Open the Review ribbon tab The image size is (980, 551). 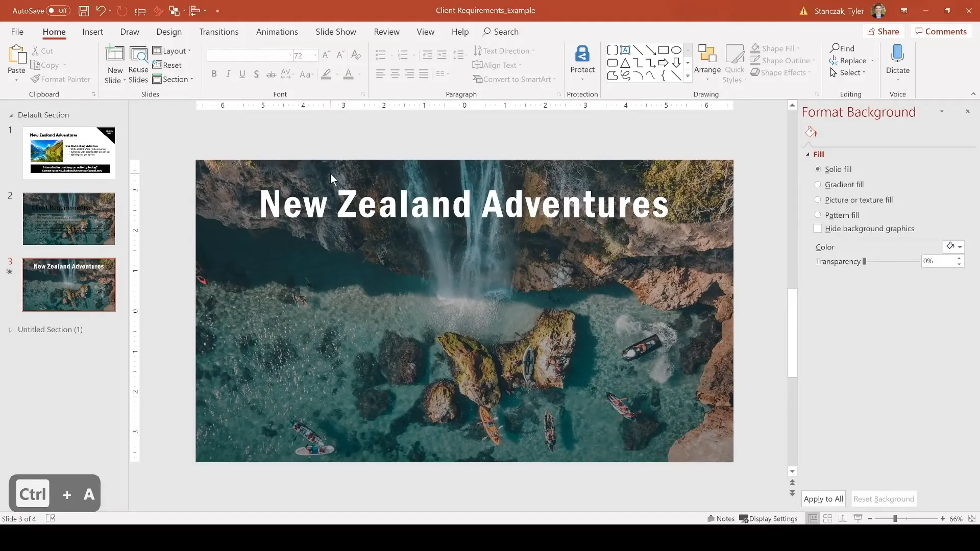click(386, 32)
